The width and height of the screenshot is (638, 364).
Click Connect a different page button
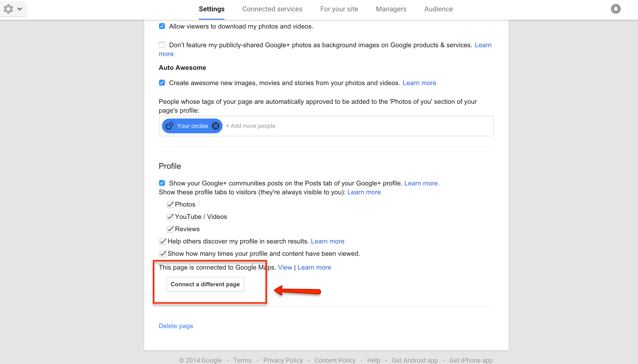coord(205,284)
